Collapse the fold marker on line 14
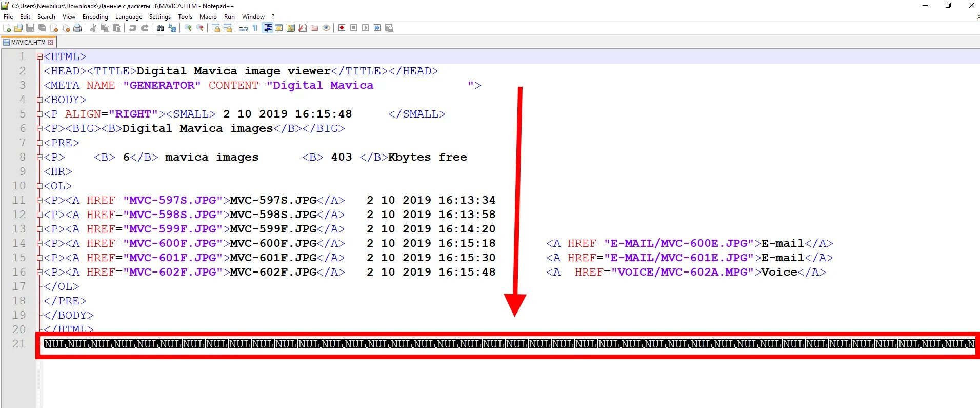This screenshot has height=408, width=980. (39, 244)
